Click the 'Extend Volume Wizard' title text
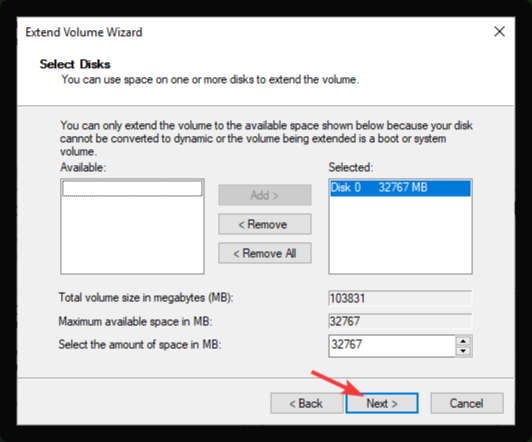 (x=84, y=32)
